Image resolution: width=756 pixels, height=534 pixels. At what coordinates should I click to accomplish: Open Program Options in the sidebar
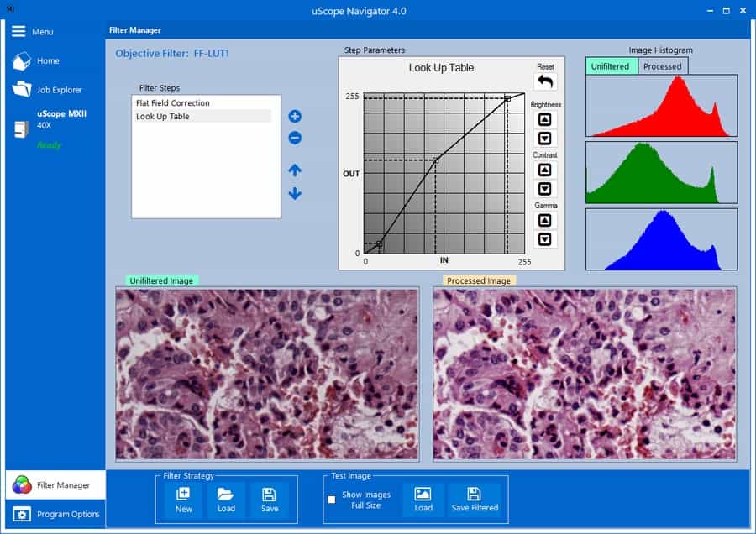click(67, 514)
